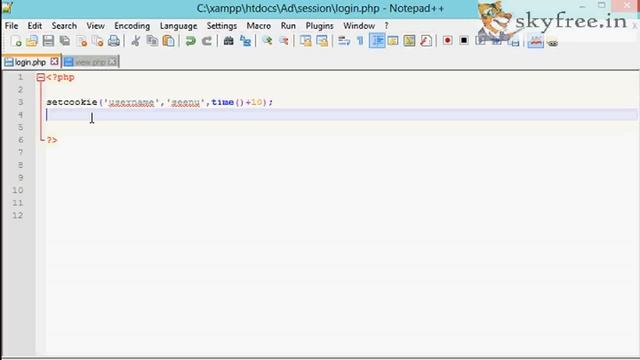Zoom in toolbar icon

coord(267,41)
